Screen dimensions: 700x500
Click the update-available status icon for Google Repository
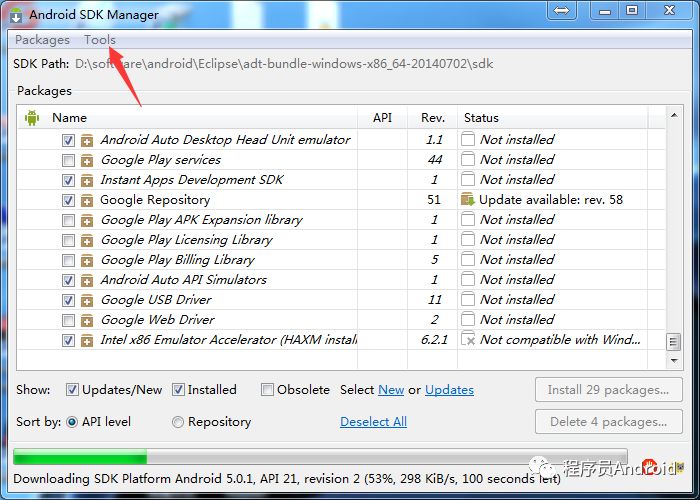click(x=467, y=200)
